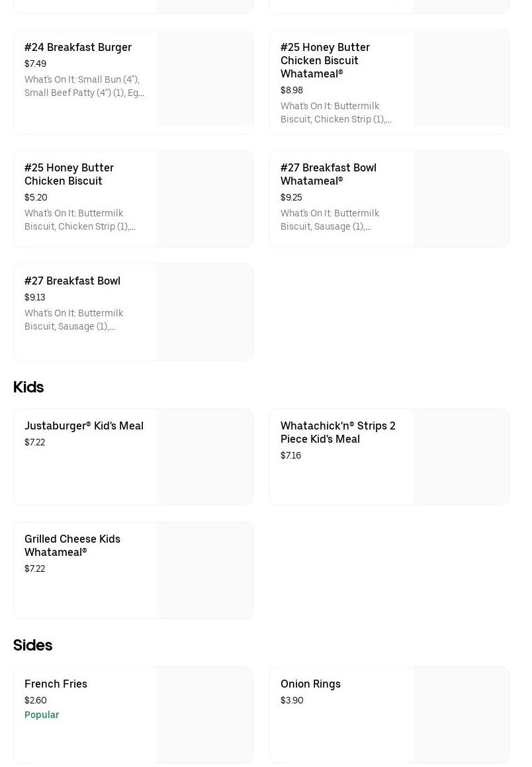
Task: Click the Onion Rings image thumbnail
Action: click(x=461, y=715)
